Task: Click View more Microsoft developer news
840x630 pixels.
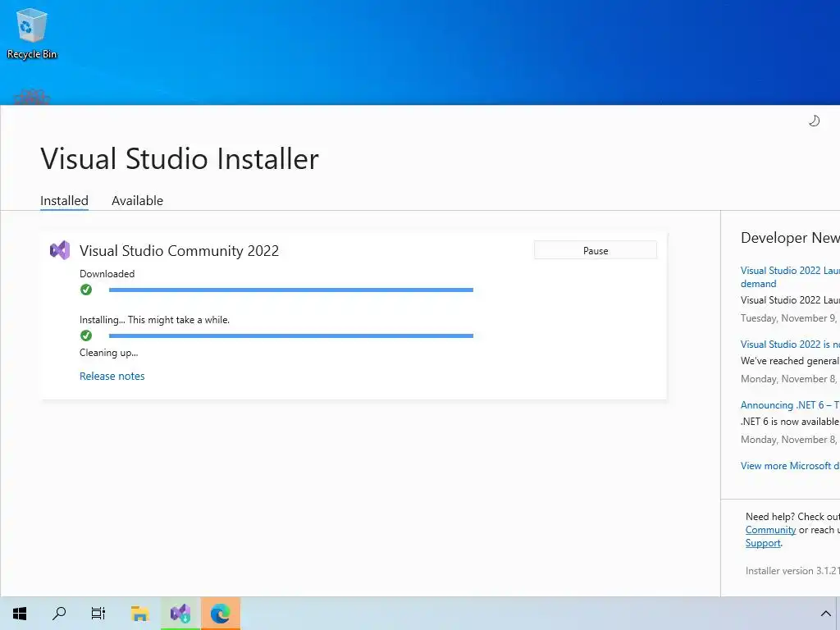Action: tap(790, 466)
